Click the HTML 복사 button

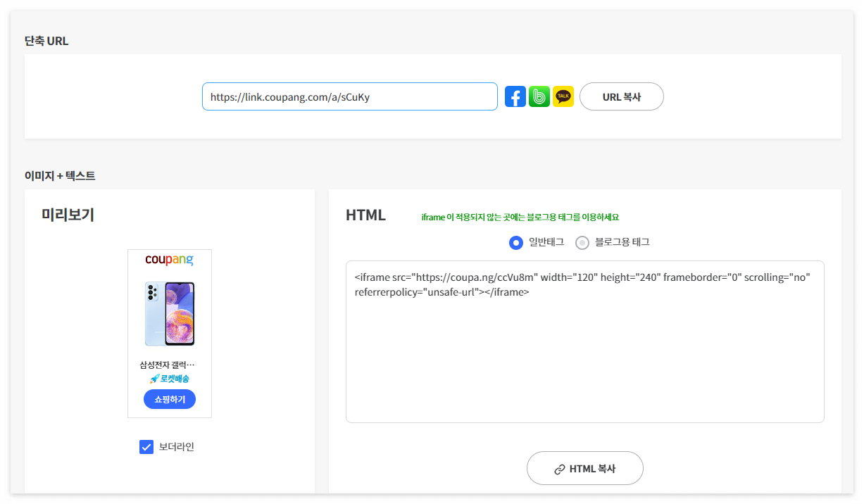click(585, 468)
